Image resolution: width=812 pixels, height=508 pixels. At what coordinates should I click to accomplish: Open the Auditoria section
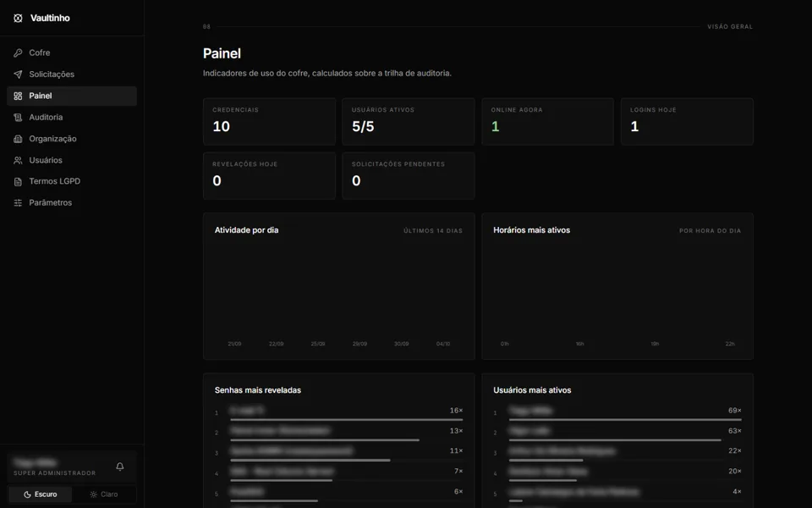(72, 117)
